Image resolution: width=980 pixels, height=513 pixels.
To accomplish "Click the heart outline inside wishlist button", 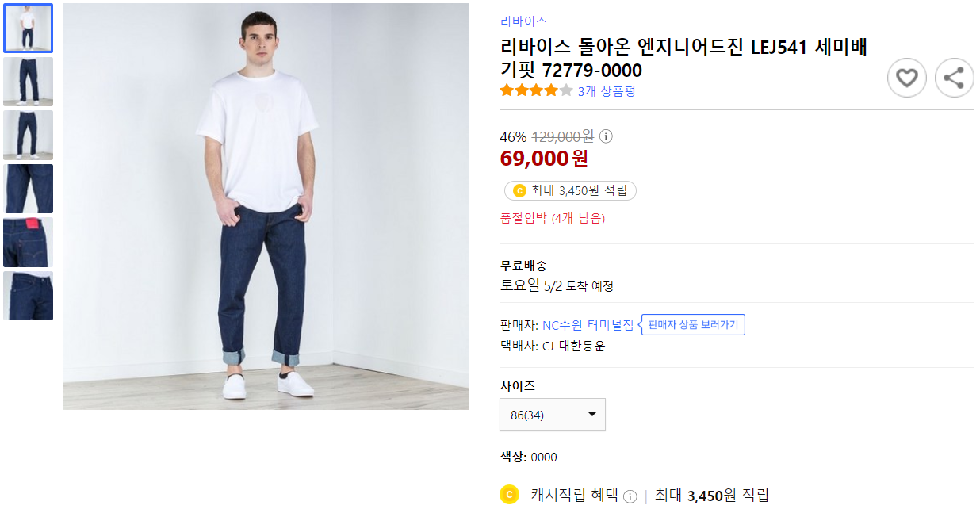I will 906,77.
